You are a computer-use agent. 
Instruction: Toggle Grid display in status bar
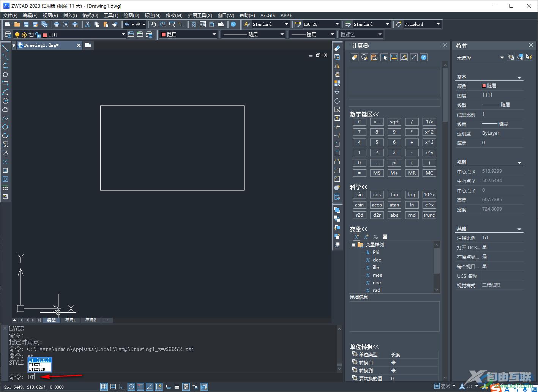[x=113, y=387]
